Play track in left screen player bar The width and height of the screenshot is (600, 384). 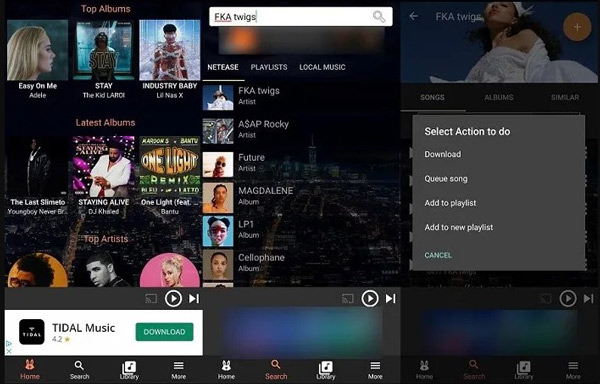pyautogui.click(x=173, y=298)
